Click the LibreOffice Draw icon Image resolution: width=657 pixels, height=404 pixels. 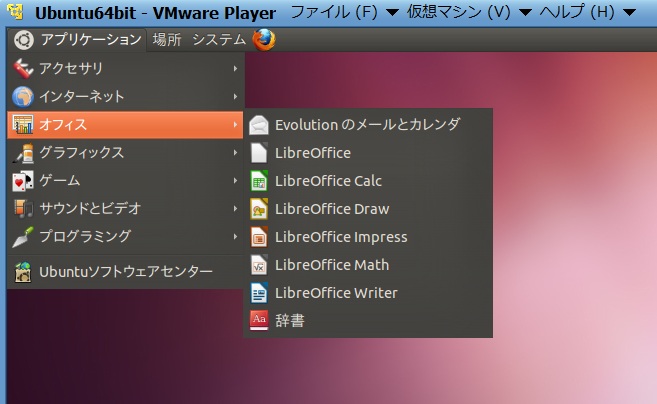(x=259, y=209)
